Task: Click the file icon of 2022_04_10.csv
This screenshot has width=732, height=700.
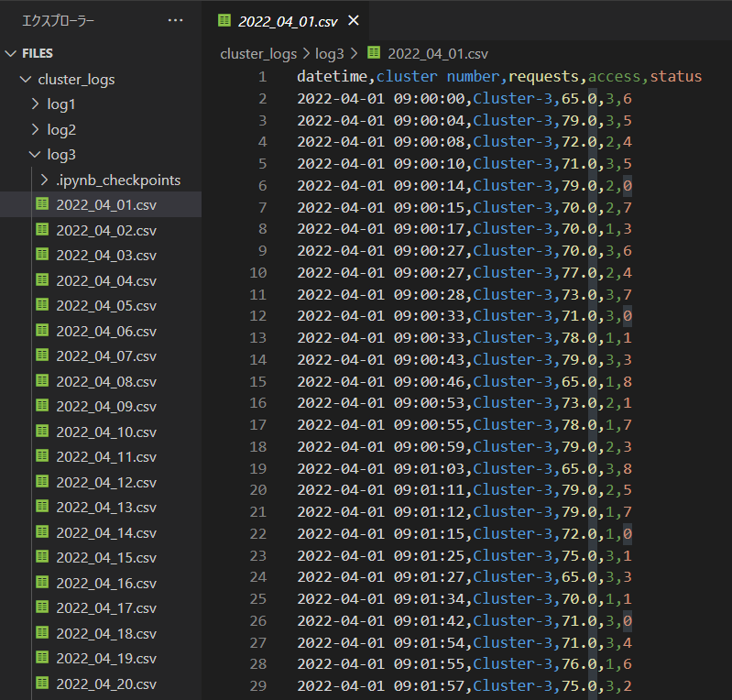Action: (x=42, y=431)
